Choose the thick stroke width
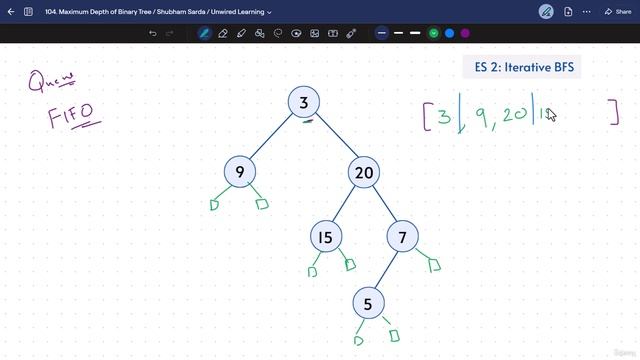Viewport: 640px width, 360px height. click(415, 33)
